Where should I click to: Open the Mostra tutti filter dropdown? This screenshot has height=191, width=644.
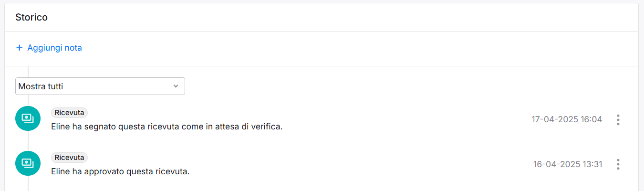pyautogui.click(x=100, y=86)
